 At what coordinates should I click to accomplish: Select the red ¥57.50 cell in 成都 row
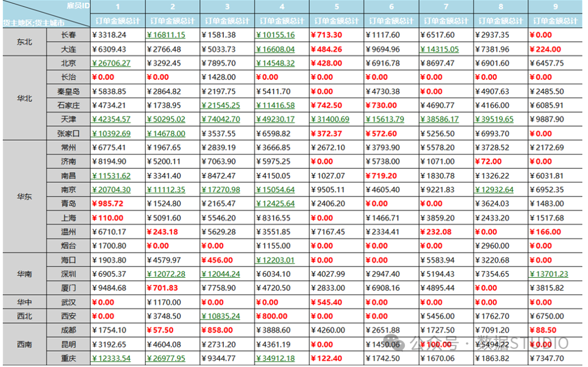pyautogui.click(x=172, y=330)
